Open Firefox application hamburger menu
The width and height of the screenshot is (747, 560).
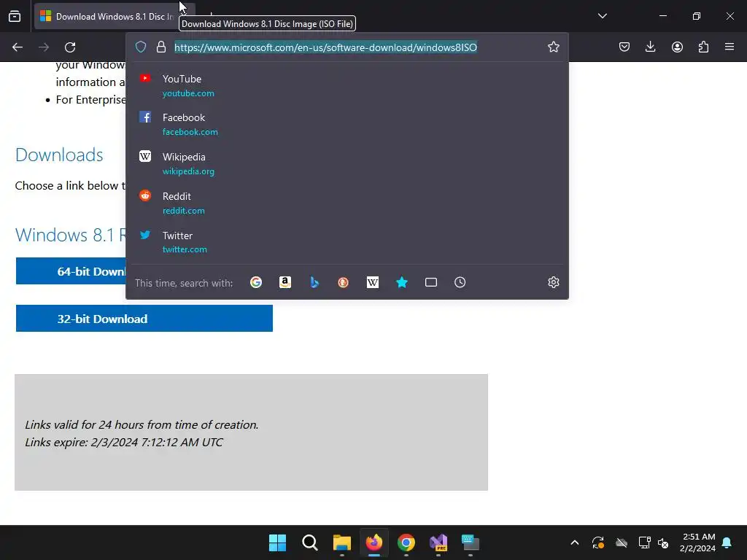click(x=729, y=47)
